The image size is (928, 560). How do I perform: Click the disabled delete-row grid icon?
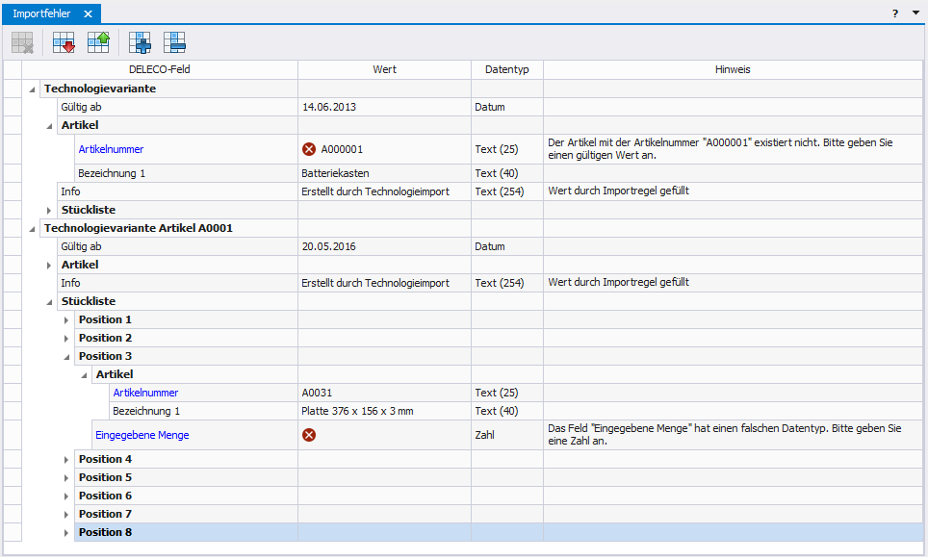pos(22,41)
